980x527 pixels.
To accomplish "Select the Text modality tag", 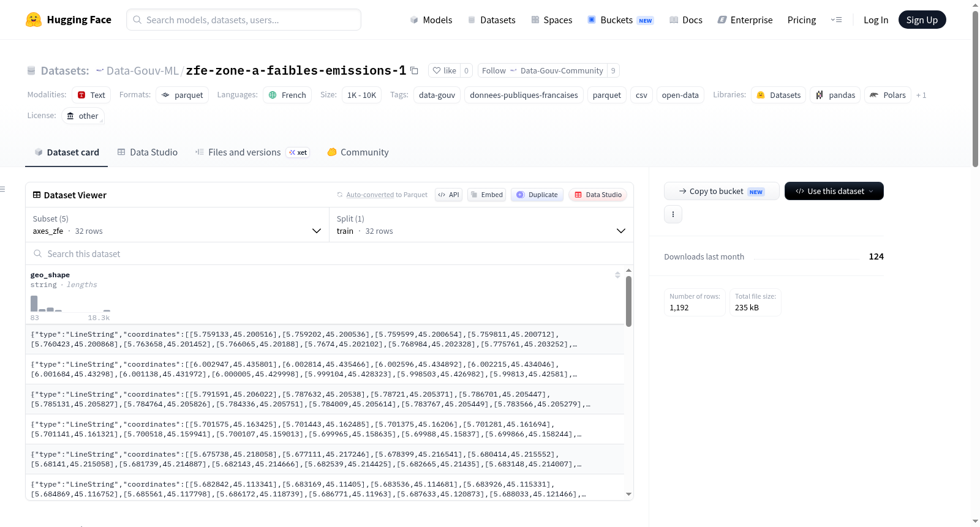I will [x=91, y=95].
